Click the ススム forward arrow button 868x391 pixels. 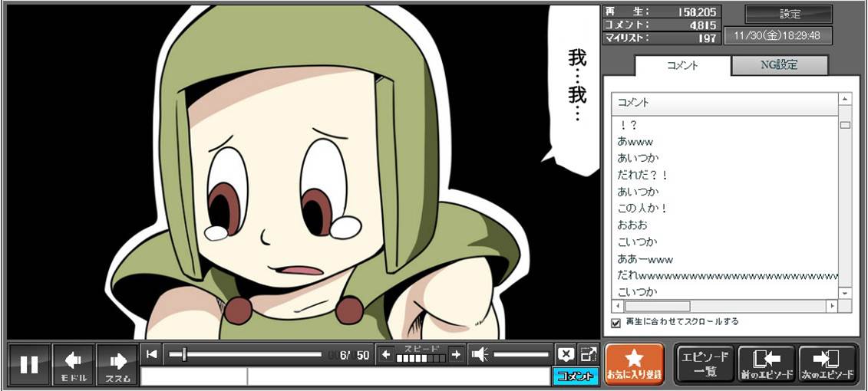tap(117, 364)
